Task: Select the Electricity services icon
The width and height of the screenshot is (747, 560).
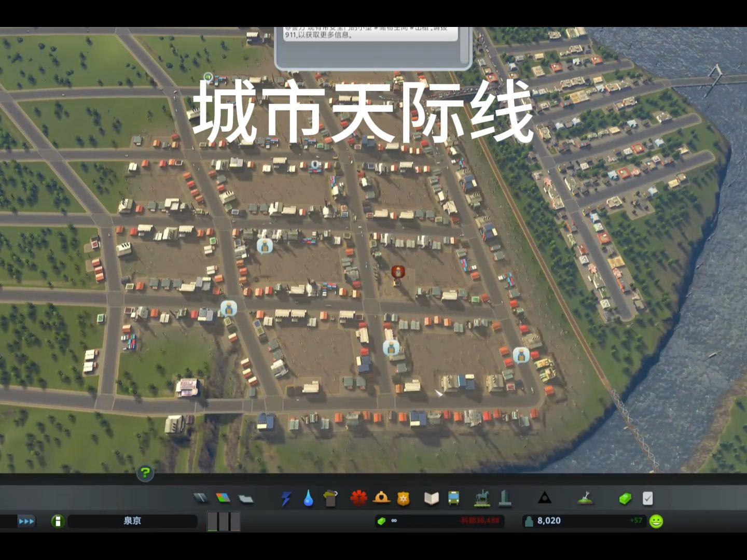Action: 286,499
